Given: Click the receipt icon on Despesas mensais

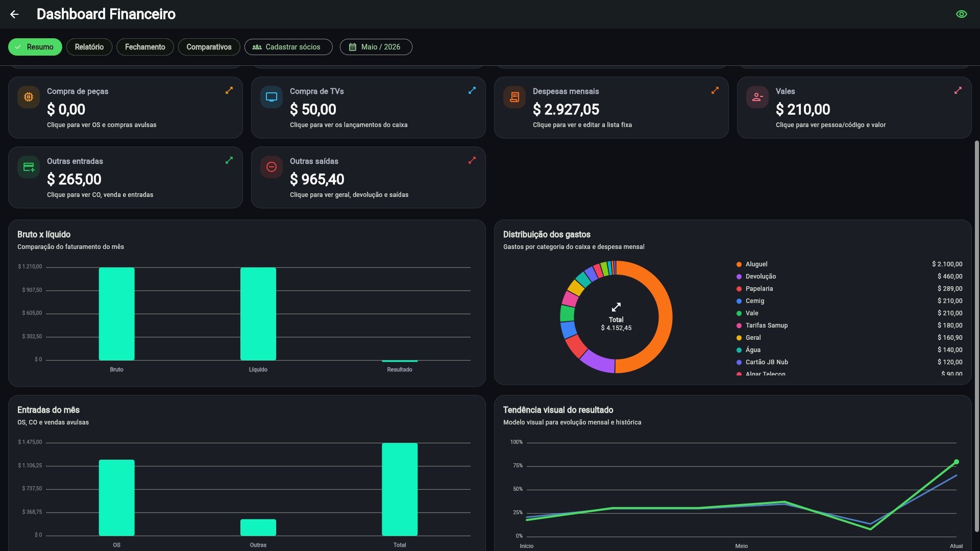Looking at the screenshot, I should (x=514, y=97).
